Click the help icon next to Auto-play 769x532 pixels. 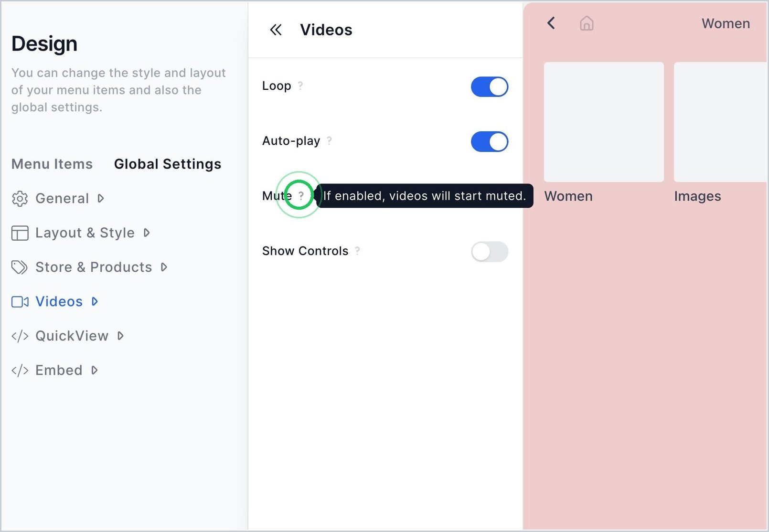[329, 140]
